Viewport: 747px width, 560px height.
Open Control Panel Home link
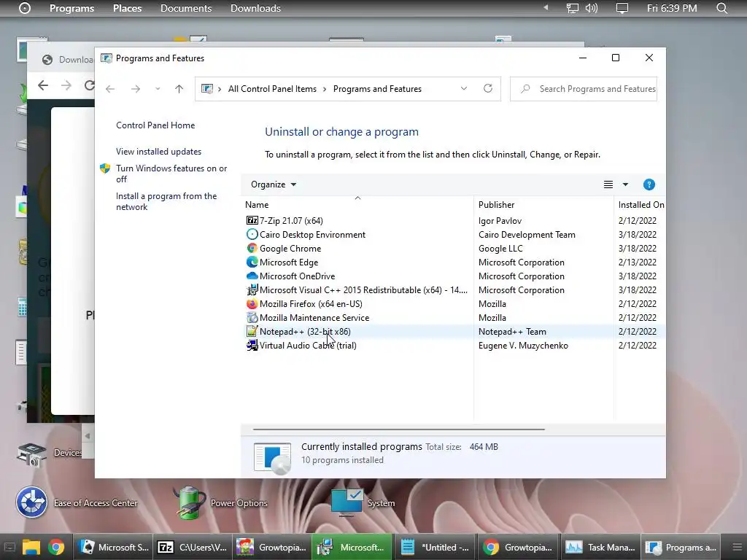(x=155, y=125)
